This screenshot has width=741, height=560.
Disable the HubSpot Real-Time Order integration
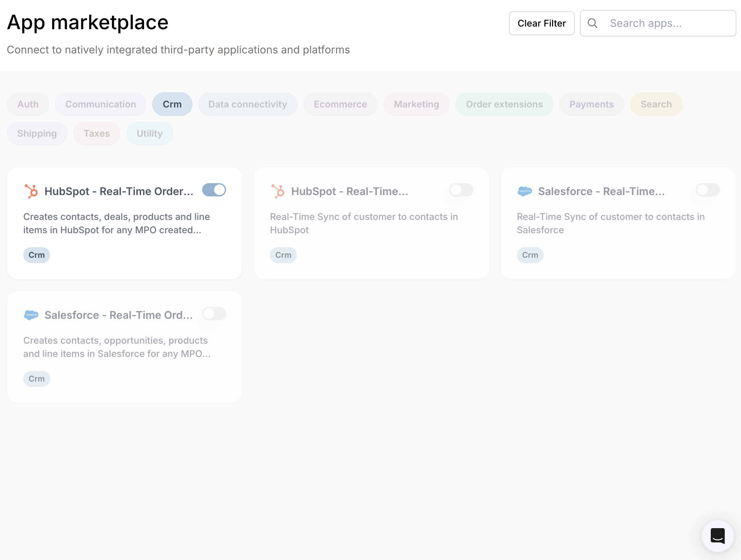coord(214,190)
